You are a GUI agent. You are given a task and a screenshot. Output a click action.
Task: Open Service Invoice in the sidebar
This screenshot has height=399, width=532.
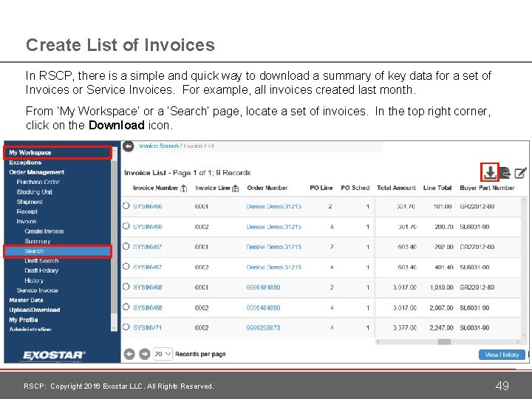[38, 290]
